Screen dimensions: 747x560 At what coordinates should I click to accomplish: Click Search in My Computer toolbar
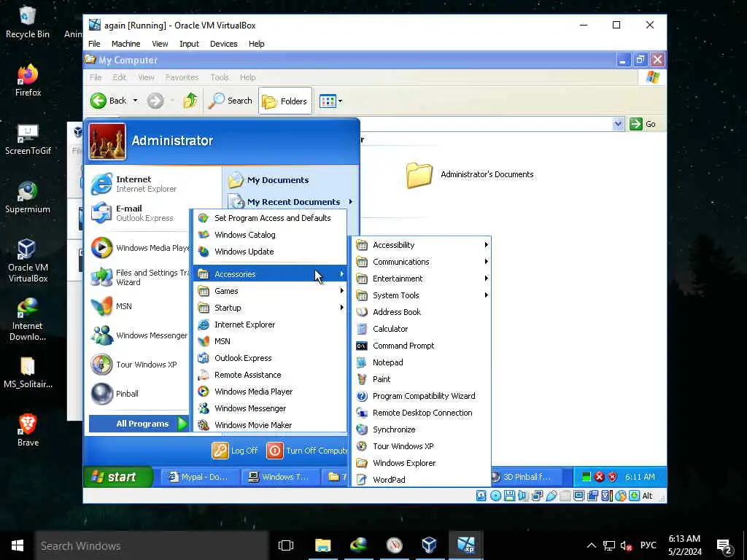pos(230,101)
